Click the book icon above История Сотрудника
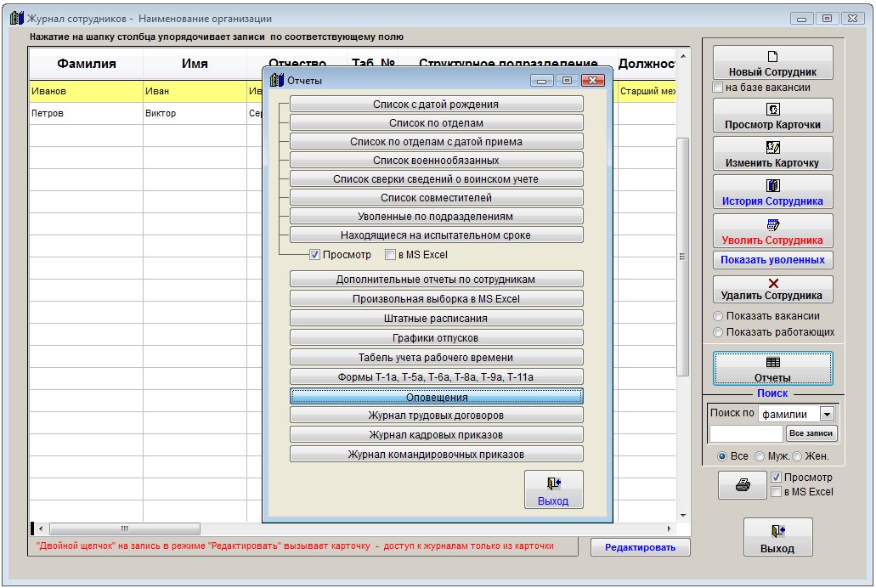Image resolution: width=876 pixels, height=588 pixels. pos(772,185)
